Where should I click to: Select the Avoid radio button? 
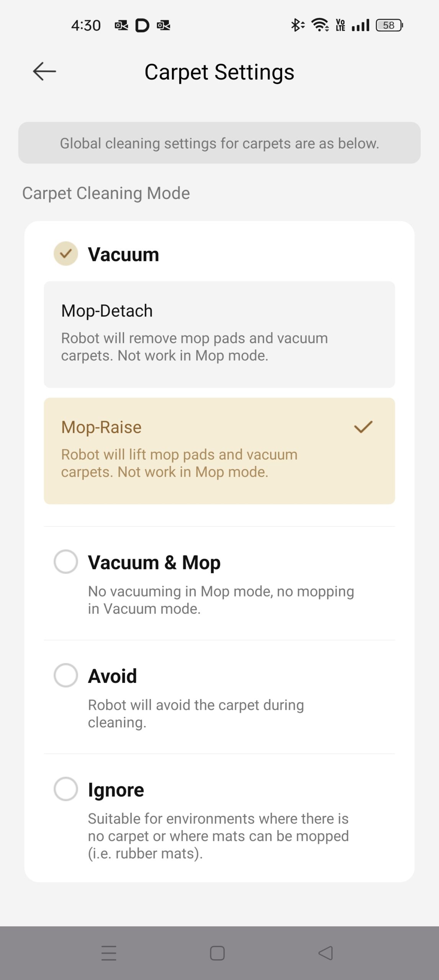click(x=66, y=675)
